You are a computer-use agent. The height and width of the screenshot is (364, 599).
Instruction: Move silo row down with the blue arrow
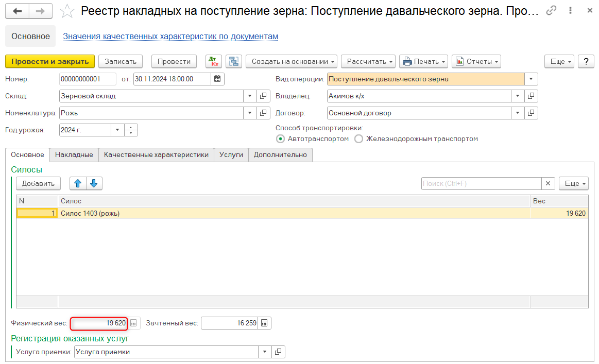pyautogui.click(x=94, y=183)
